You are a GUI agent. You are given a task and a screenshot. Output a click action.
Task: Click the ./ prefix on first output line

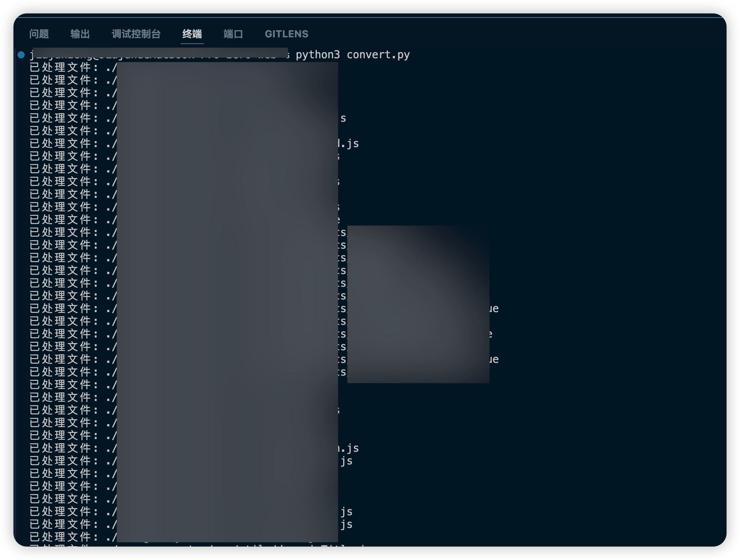(111, 68)
